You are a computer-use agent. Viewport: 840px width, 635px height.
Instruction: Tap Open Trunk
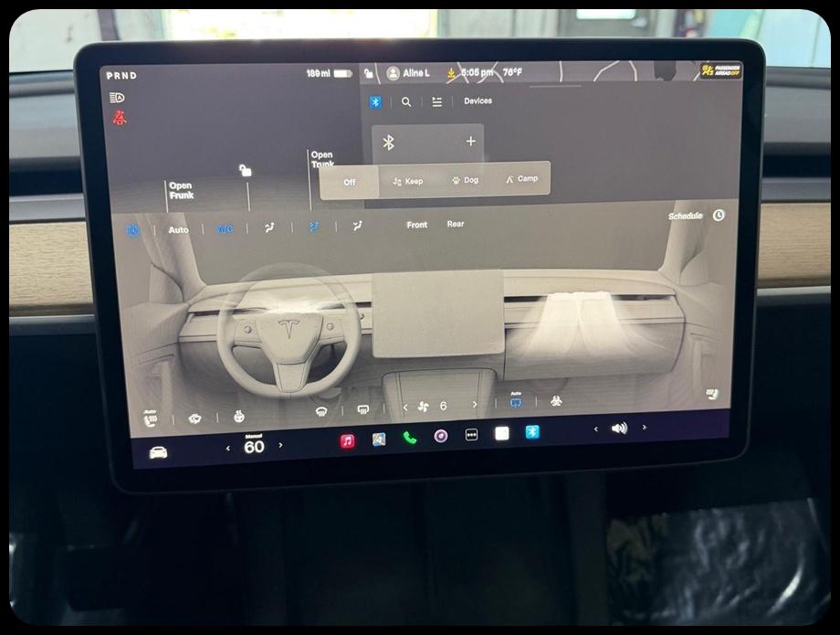tap(322, 159)
